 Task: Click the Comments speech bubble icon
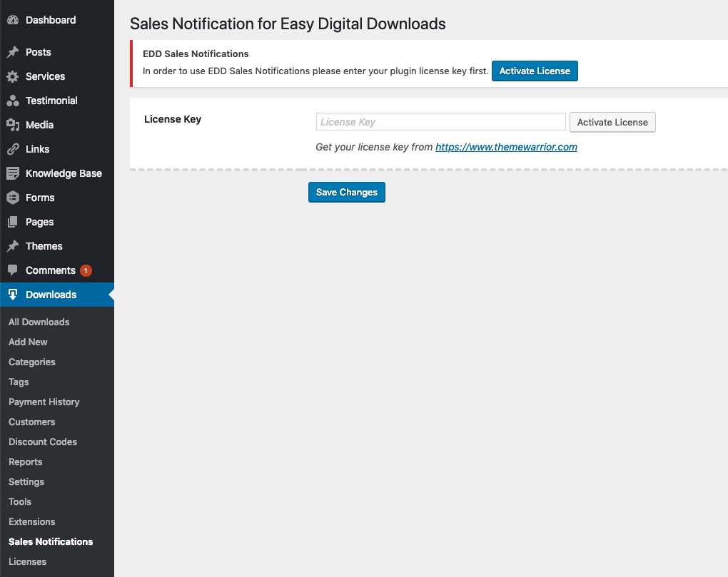13,270
